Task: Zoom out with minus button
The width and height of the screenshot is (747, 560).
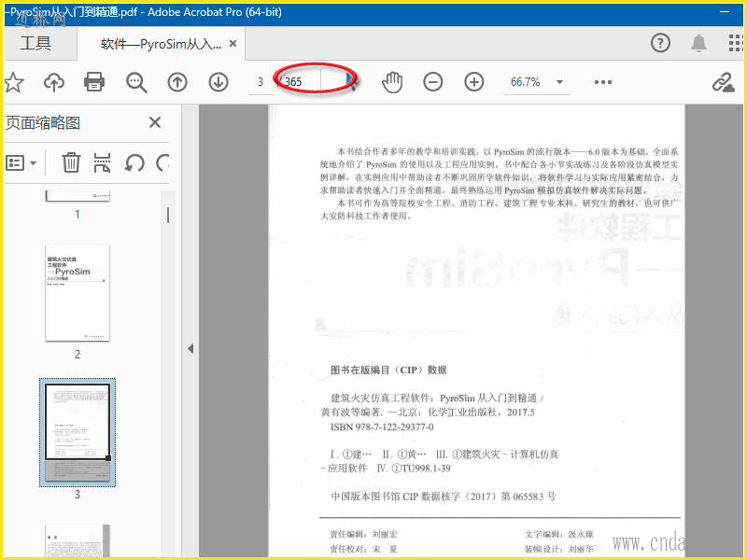Action: point(433,82)
